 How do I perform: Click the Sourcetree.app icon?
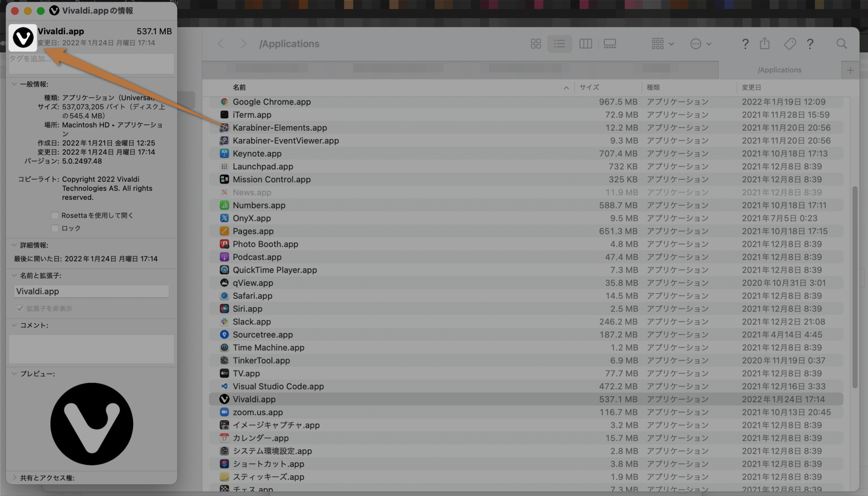[x=224, y=334]
